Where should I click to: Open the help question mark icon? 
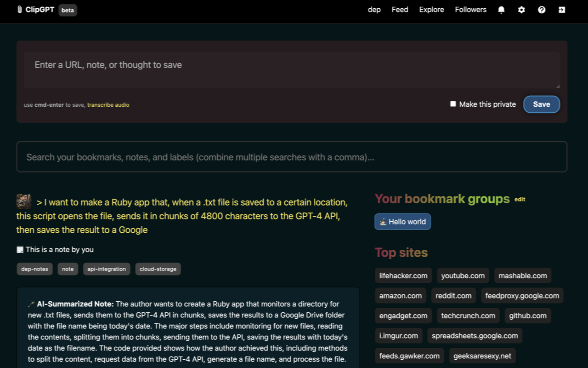coord(542,10)
